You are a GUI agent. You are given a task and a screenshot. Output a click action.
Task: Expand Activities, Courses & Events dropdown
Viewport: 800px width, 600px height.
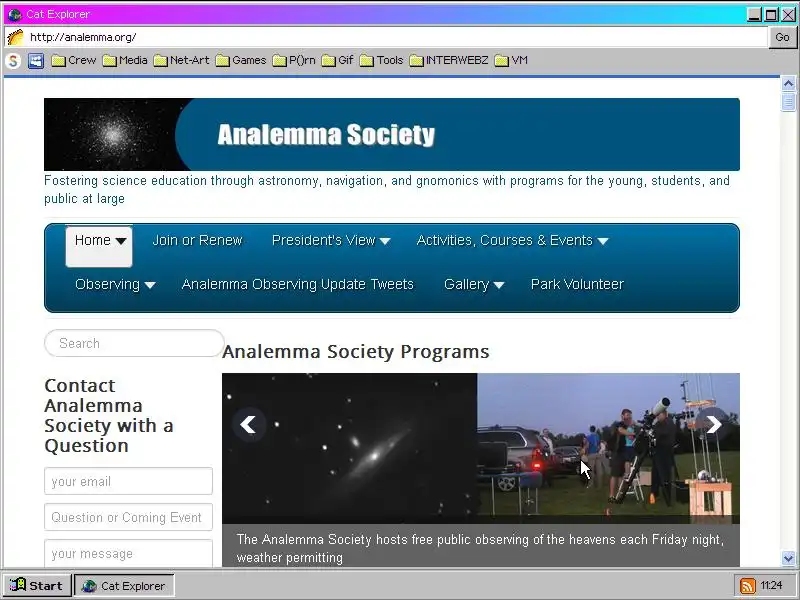tap(512, 240)
